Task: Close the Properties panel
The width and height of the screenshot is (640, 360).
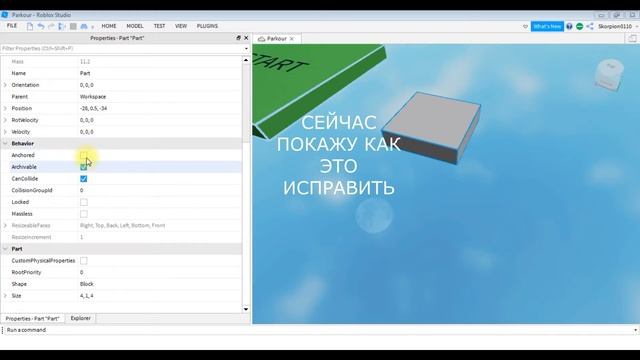Action: click(x=246, y=38)
